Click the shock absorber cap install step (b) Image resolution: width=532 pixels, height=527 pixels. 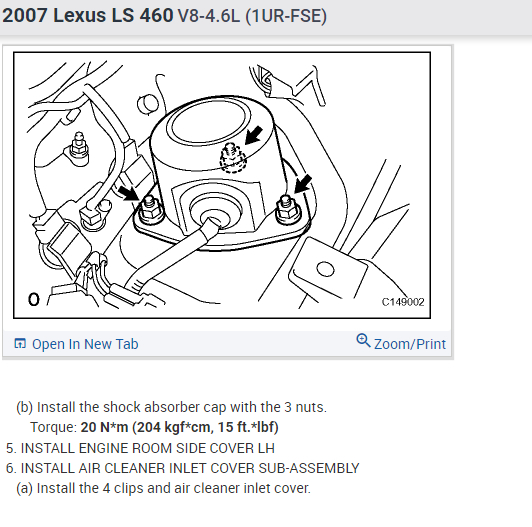[x=171, y=407]
